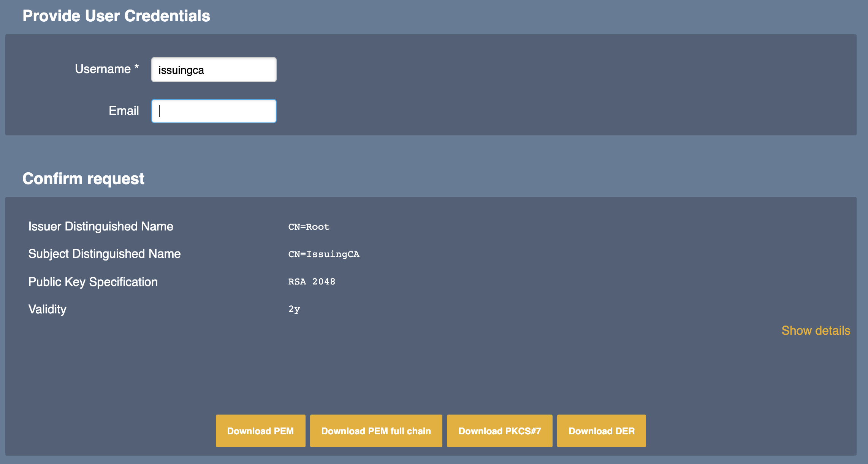Click the Email field label
This screenshot has height=464, width=868.
pyautogui.click(x=124, y=111)
